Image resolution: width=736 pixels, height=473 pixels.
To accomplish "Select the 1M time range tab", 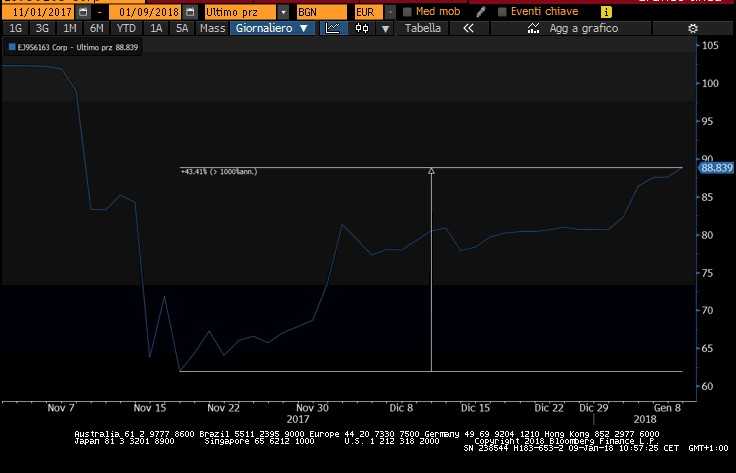I will [x=70, y=28].
